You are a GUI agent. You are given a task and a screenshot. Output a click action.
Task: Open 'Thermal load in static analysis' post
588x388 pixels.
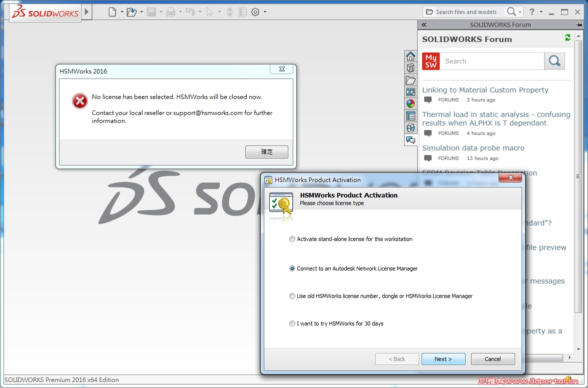[x=496, y=118]
